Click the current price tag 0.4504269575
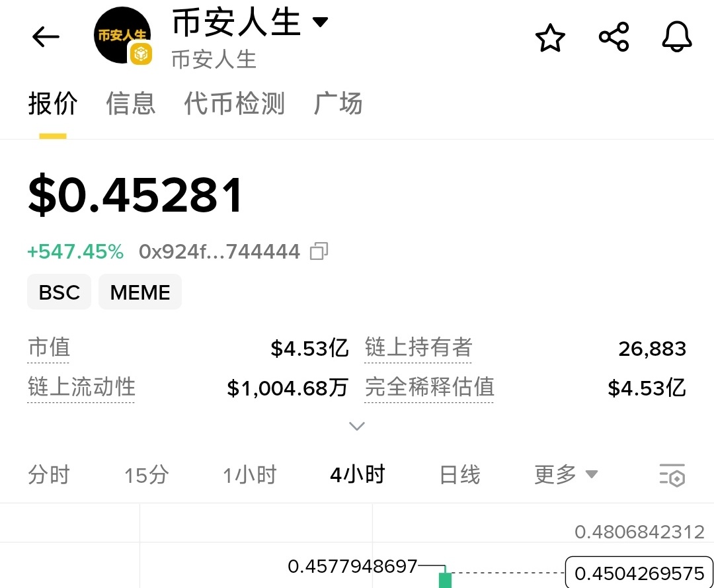Image resolution: width=714 pixels, height=588 pixels. pos(639,573)
